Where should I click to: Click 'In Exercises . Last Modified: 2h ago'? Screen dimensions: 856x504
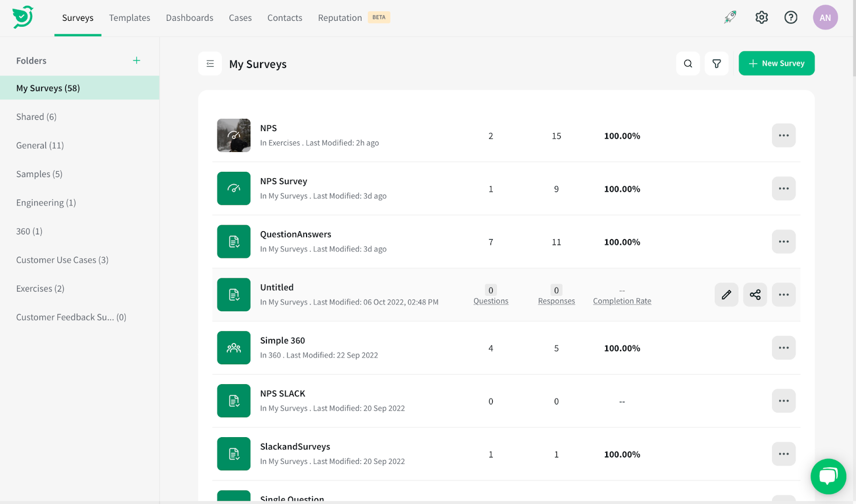pyautogui.click(x=319, y=143)
